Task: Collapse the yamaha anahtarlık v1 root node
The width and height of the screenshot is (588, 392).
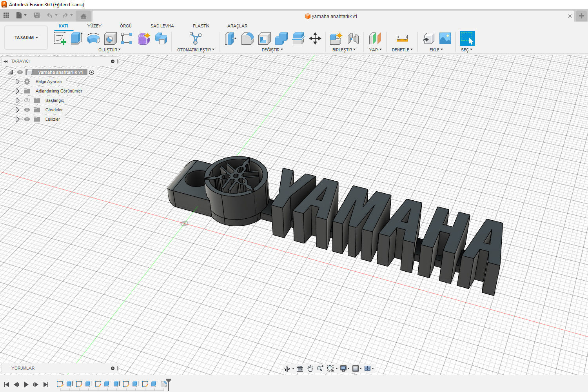Action: tap(11, 72)
